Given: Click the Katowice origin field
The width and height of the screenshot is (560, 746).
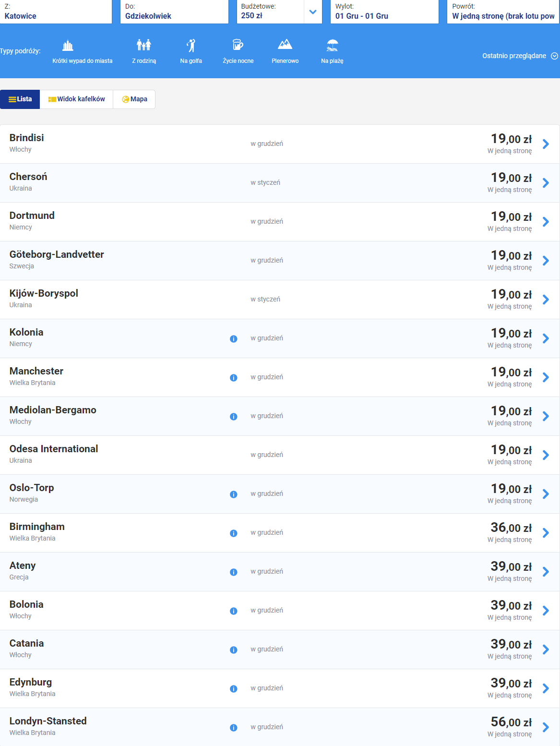Looking at the screenshot, I should tap(56, 12).
